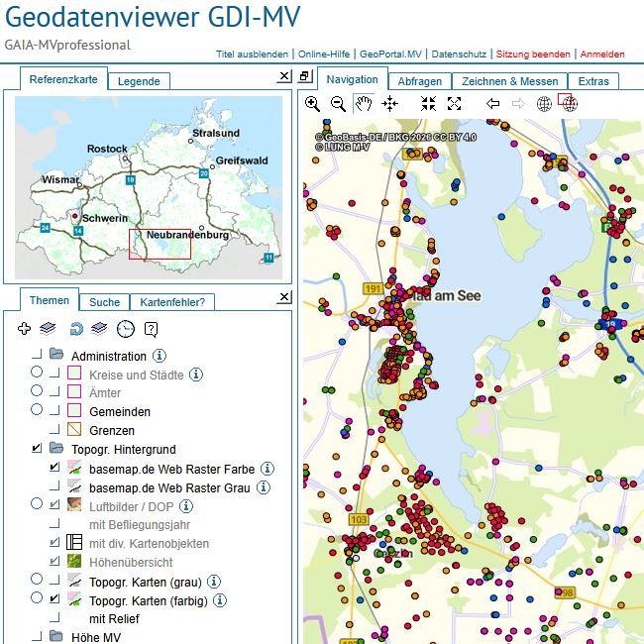Switch to the Legende tab

[139, 81]
